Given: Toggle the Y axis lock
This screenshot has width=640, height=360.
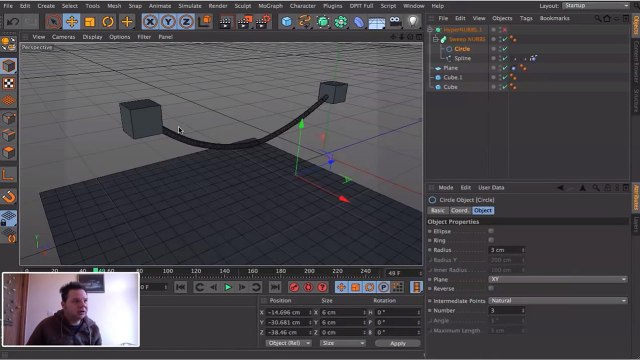Looking at the screenshot, I should [x=168, y=22].
